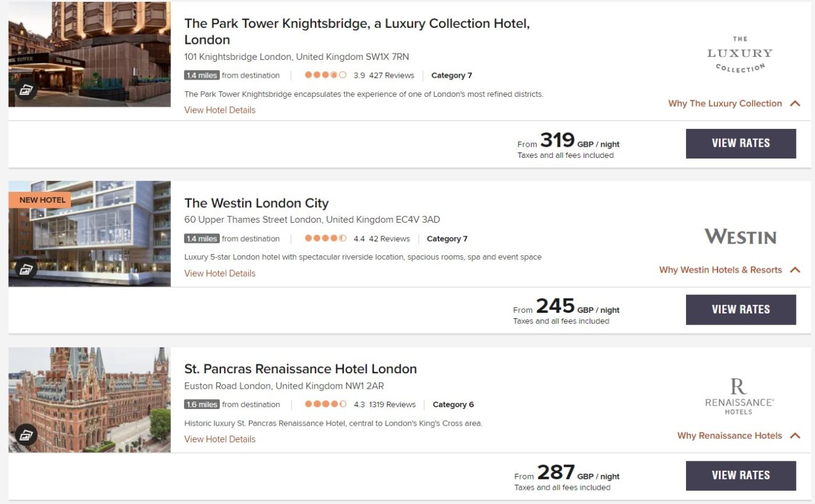Click The Luxury Collection brand logo
This screenshot has width=815, height=504.
740,54
